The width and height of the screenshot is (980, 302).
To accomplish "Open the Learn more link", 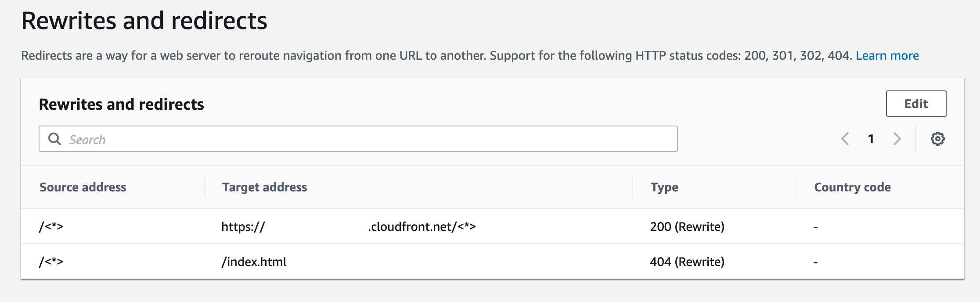I will 887,55.
